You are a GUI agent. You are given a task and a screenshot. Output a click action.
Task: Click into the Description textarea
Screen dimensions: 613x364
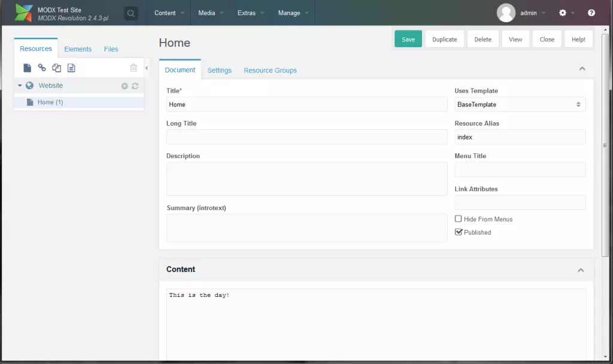[307, 178]
